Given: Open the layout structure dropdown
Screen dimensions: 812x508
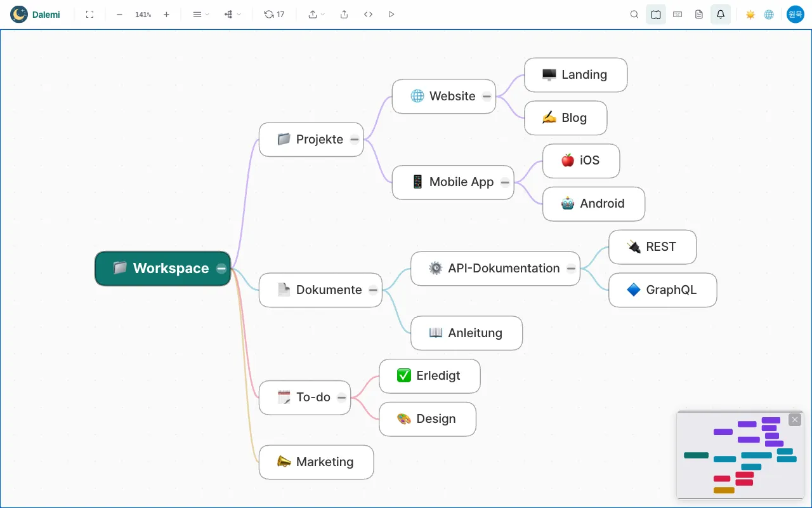Looking at the screenshot, I should pos(232,14).
